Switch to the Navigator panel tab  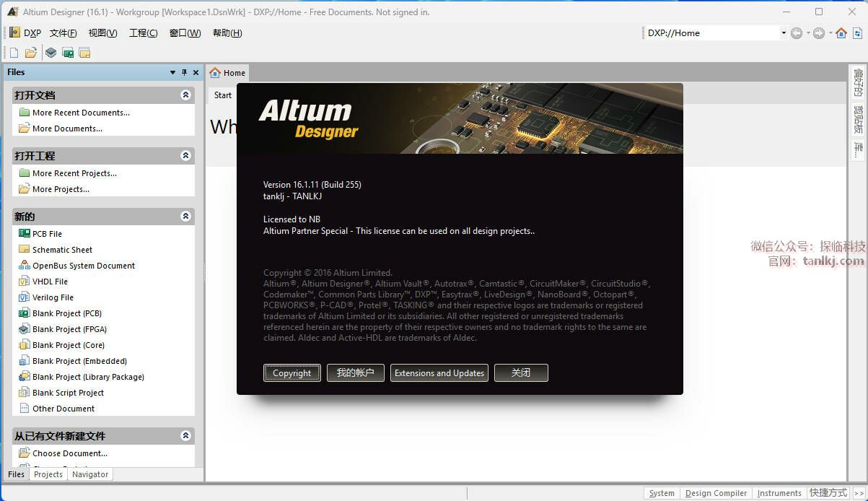pyautogui.click(x=90, y=474)
